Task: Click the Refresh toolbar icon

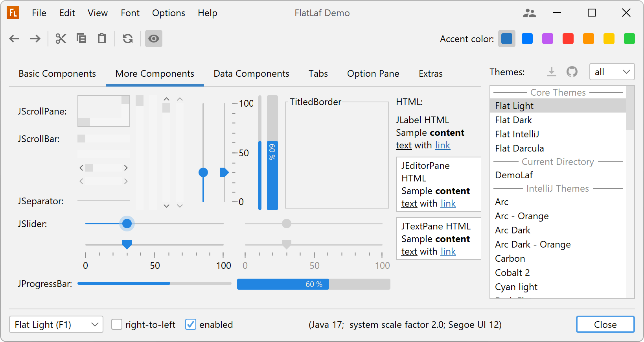Action: [128, 39]
